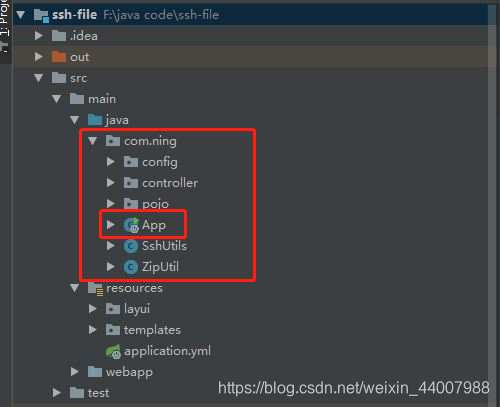The height and width of the screenshot is (407, 500).
Task: Click the controller package icon
Action: tap(131, 183)
